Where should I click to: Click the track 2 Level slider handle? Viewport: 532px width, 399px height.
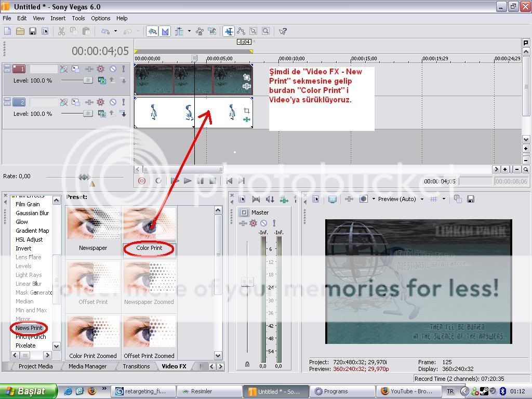pyautogui.click(x=88, y=114)
